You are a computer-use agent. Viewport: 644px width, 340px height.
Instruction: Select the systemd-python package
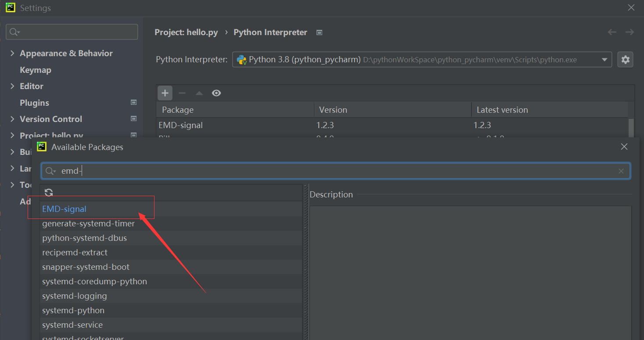[73, 310]
